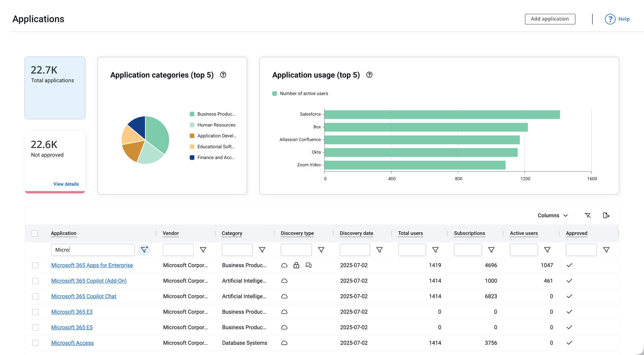Click lock icon for Microsoft 365 Apps for Enterprise
Screen dimensions: 644x355
296,265
